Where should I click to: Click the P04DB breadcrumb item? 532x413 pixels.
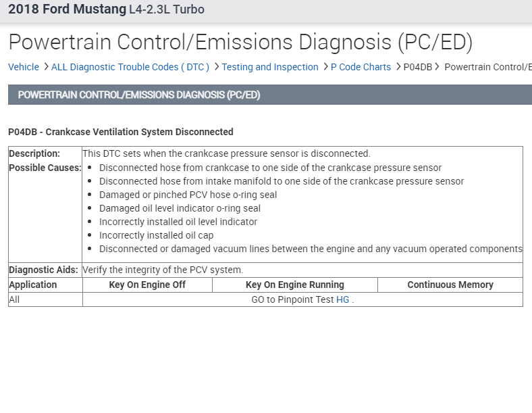pyautogui.click(x=417, y=67)
